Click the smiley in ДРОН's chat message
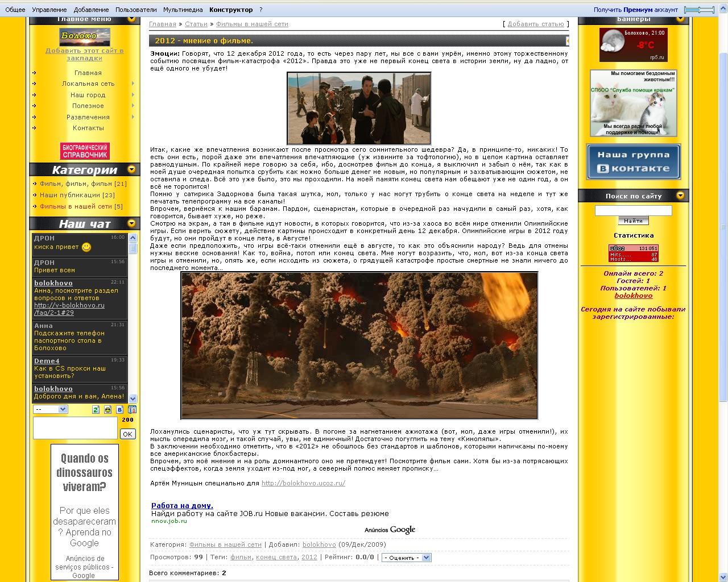 86,247
